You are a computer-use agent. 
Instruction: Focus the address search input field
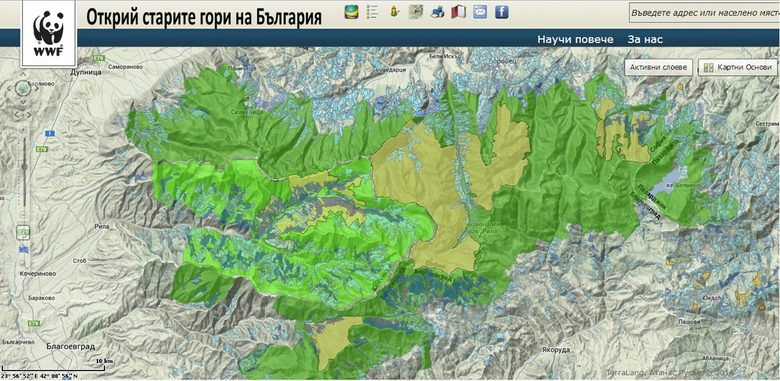tap(704, 13)
